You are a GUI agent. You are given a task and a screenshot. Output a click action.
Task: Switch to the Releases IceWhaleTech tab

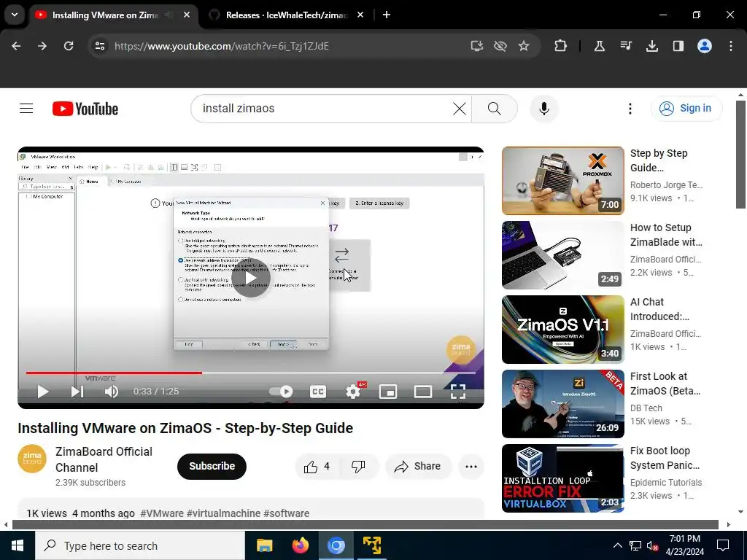click(x=286, y=15)
